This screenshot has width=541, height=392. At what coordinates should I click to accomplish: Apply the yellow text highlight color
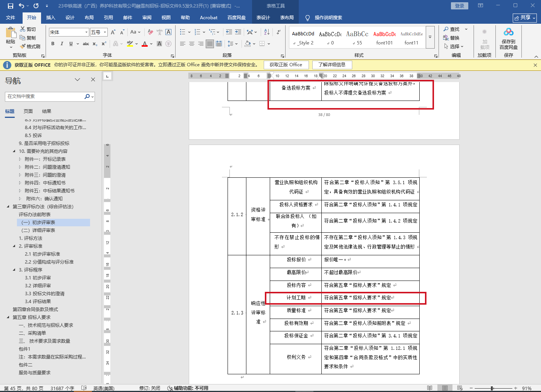[130, 44]
